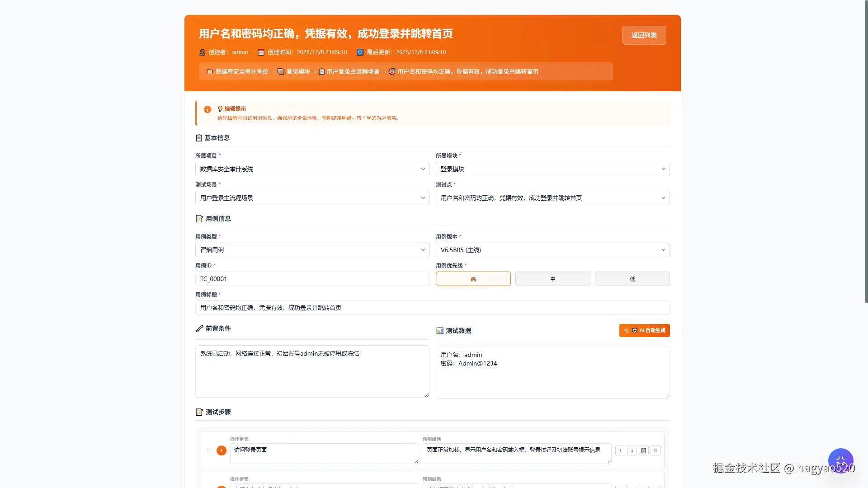Click the document icon before 登录模块
Screen dimensions: 868x488
click(x=281, y=71)
